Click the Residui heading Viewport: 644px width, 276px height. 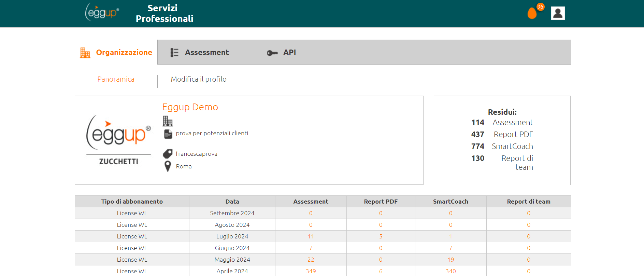pyautogui.click(x=502, y=112)
